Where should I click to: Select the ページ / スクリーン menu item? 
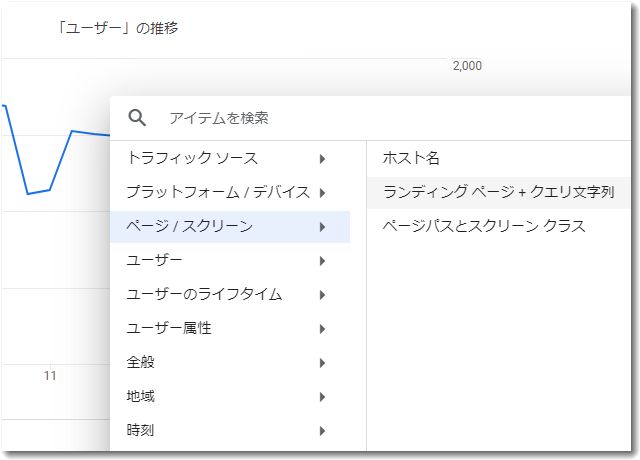[230, 227]
